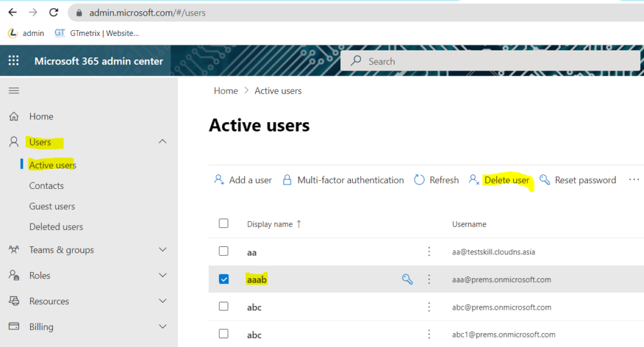The width and height of the screenshot is (644, 347).
Task: Click the Add a user button
Action: pyautogui.click(x=243, y=179)
